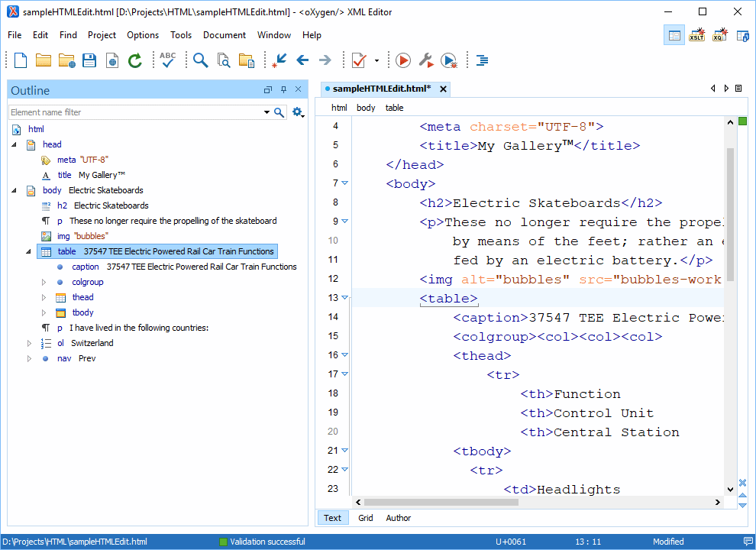Save the file with floppy disk icon
Image resolution: width=756 pixels, height=550 pixels.
89,60
